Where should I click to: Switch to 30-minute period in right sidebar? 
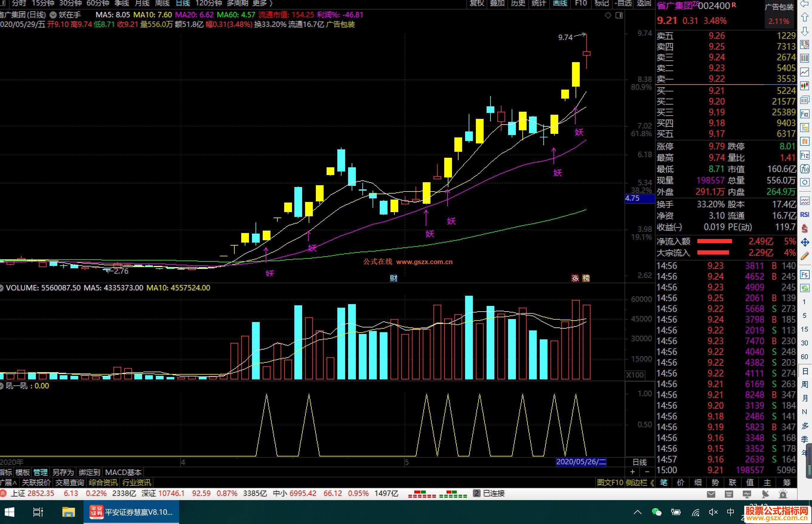tap(804, 343)
